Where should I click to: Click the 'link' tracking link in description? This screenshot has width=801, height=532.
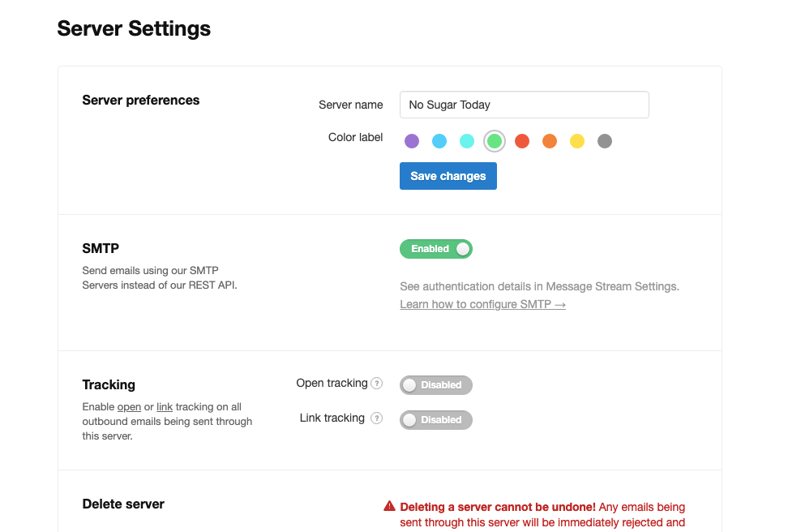point(165,407)
